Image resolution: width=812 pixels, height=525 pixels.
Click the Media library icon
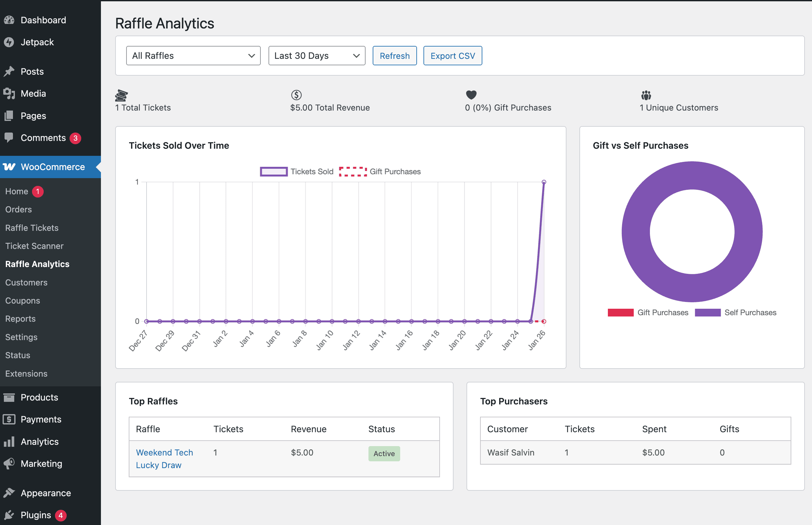click(9, 93)
